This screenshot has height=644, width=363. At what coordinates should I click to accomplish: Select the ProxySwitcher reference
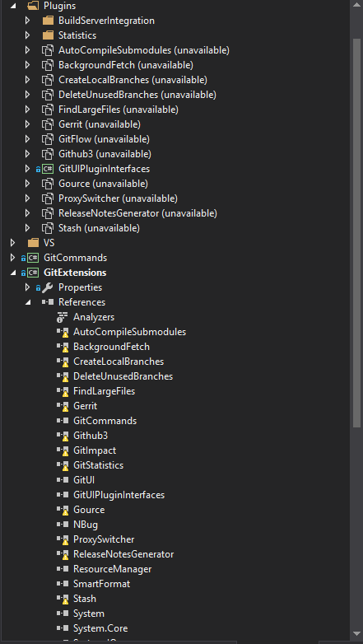pyautogui.click(x=104, y=539)
